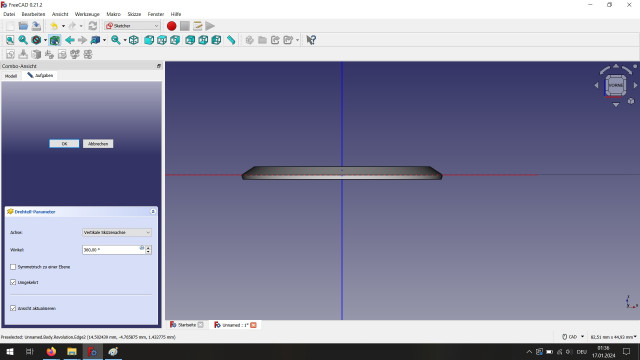This screenshot has width=640, height=360.
Task: Switch to bottom view cube icon
Action: coord(203,40)
